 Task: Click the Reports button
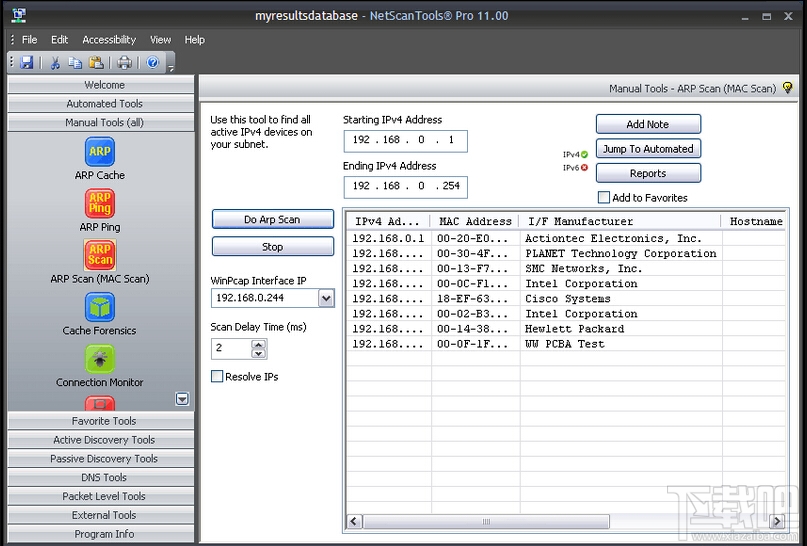(648, 173)
